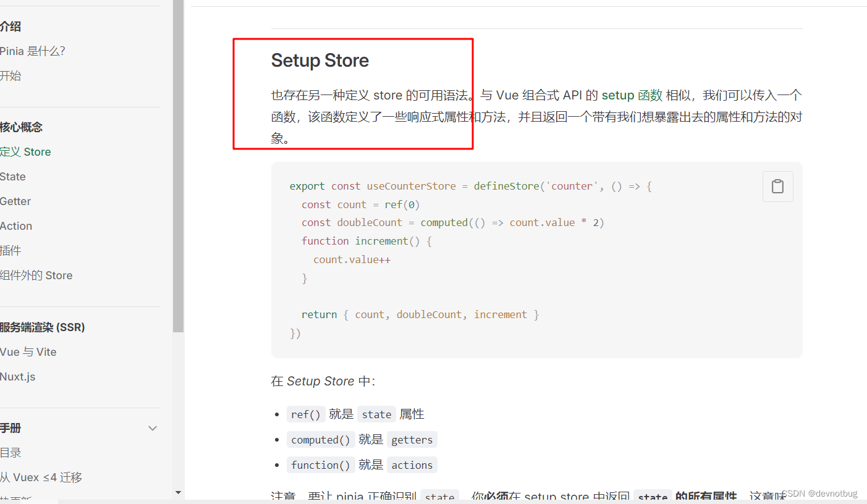
Task: Click the Setup Store heading
Action: click(320, 61)
